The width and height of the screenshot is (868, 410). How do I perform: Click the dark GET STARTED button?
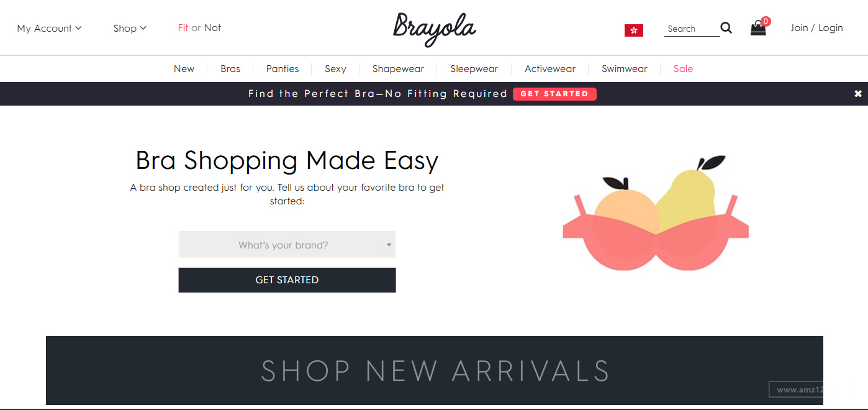click(287, 280)
